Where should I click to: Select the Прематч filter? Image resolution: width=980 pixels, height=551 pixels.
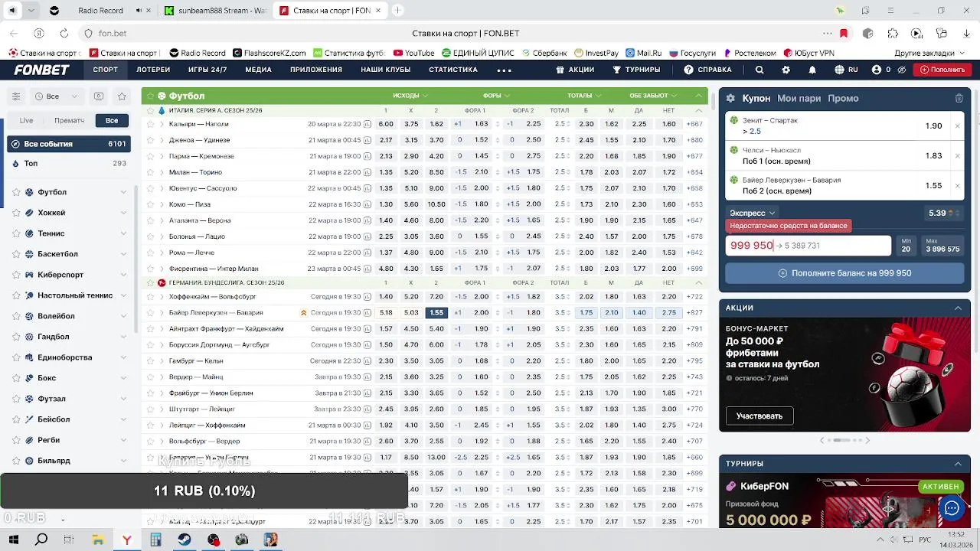[70, 120]
